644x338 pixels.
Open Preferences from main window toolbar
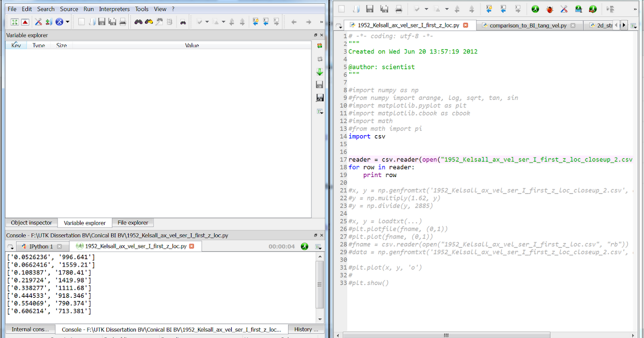coord(39,21)
